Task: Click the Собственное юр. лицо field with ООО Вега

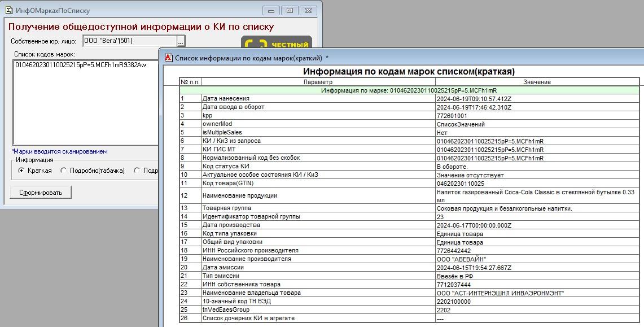Action: click(129, 41)
